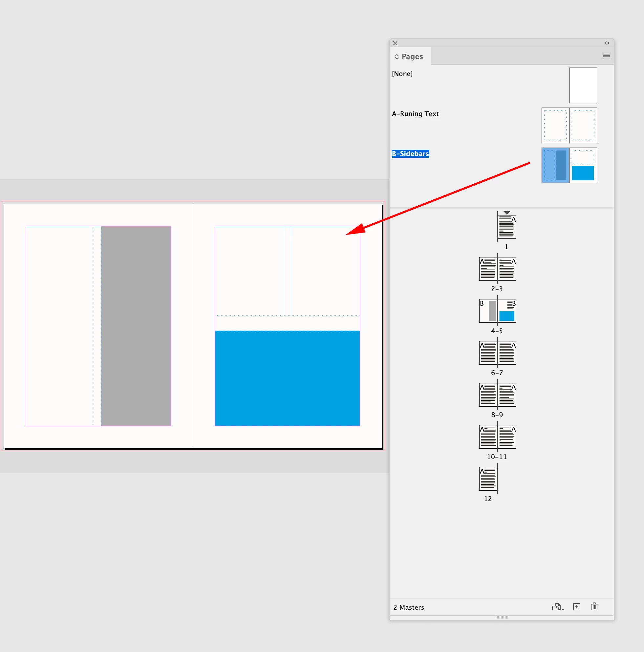The width and height of the screenshot is (644, 652).
Task: Collapse the panel with double-arrow icon
Action: [607, 43]
